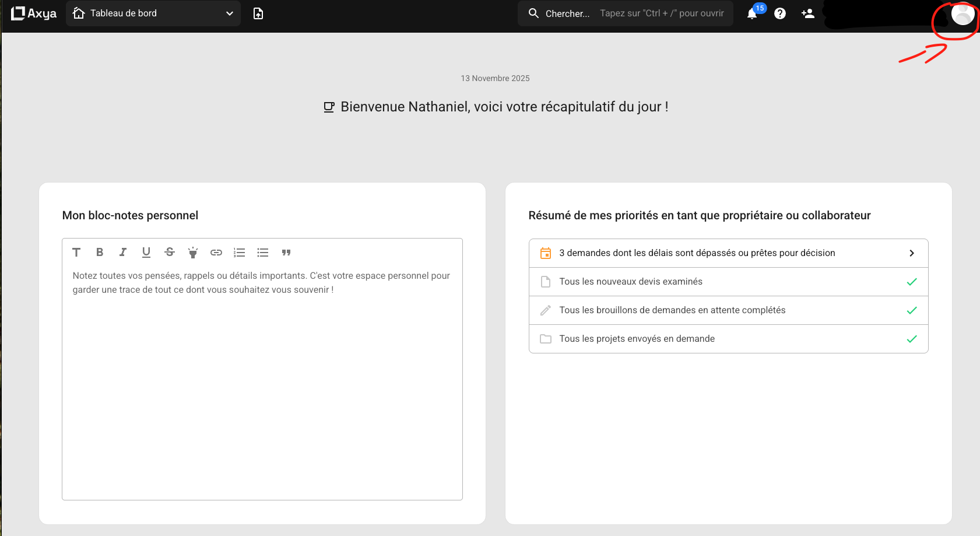Open the notifications bell
The image size is (980, 536).
752,14
